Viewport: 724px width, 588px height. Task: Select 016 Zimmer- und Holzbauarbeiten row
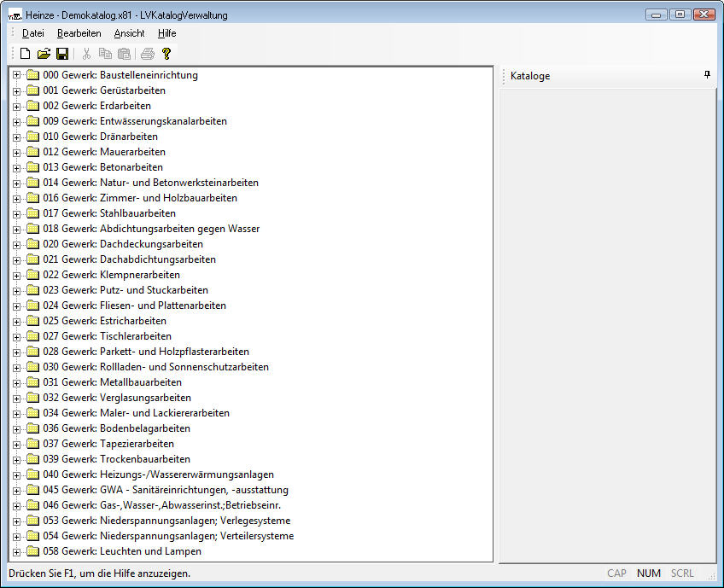(x=140, y=198)
